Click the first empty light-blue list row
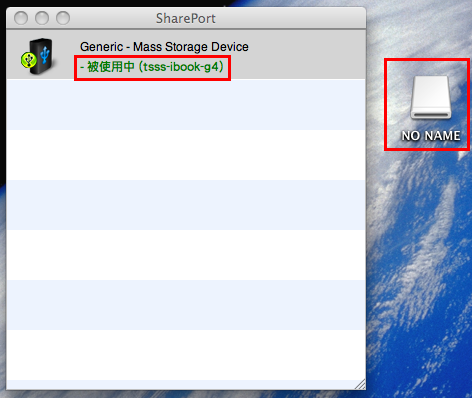This screenshot has height=398, width=472. coord(186,105)
